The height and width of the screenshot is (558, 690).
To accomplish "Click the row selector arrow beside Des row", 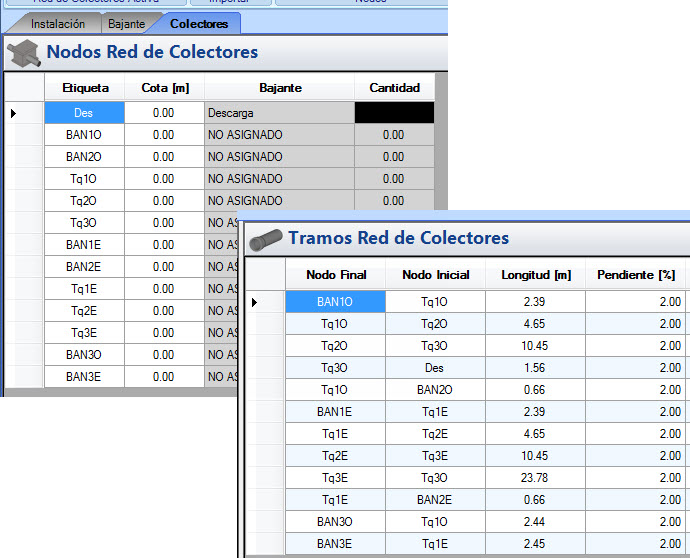I will click(x=14, y=113).
